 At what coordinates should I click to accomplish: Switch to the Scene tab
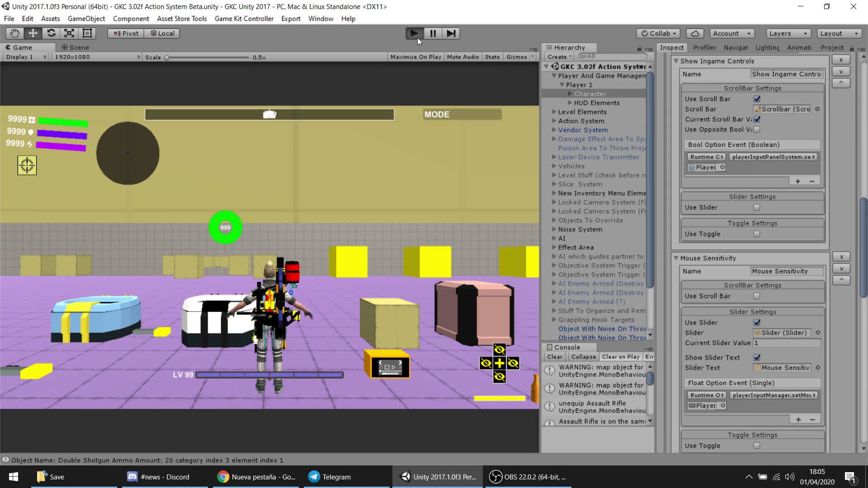75,47
